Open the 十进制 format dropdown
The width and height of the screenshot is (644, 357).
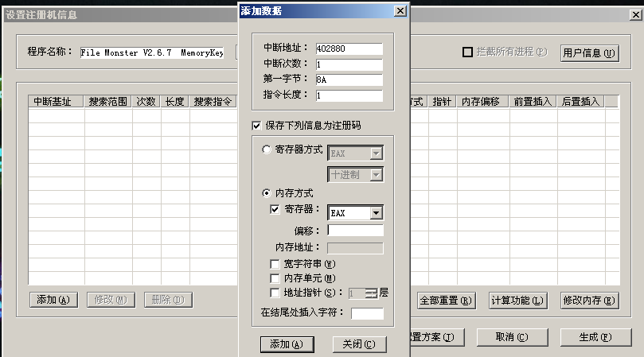[377, 174]
